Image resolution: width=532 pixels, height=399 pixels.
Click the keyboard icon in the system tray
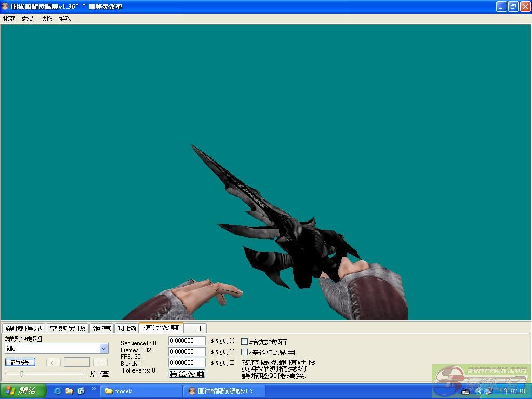tap(465, 391)
